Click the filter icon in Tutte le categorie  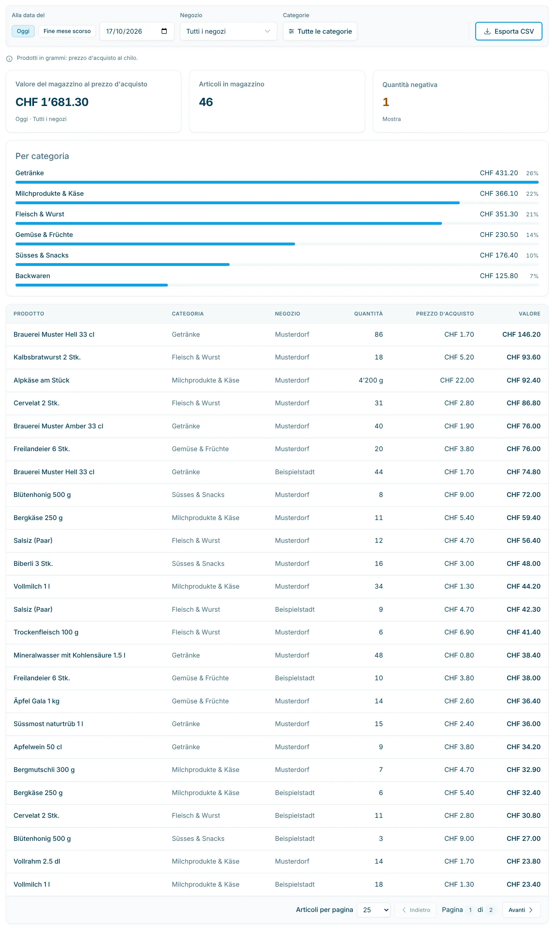click(x=291, y=31)
